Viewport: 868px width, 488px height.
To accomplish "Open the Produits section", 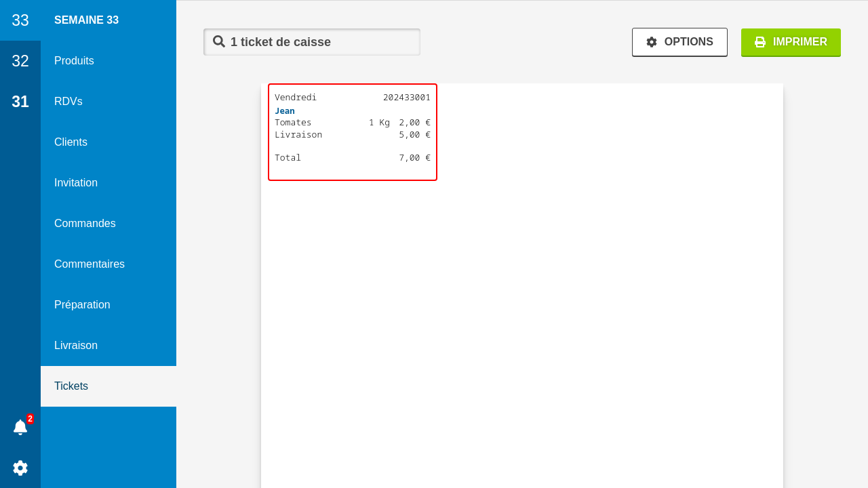I will pos(74,61).
